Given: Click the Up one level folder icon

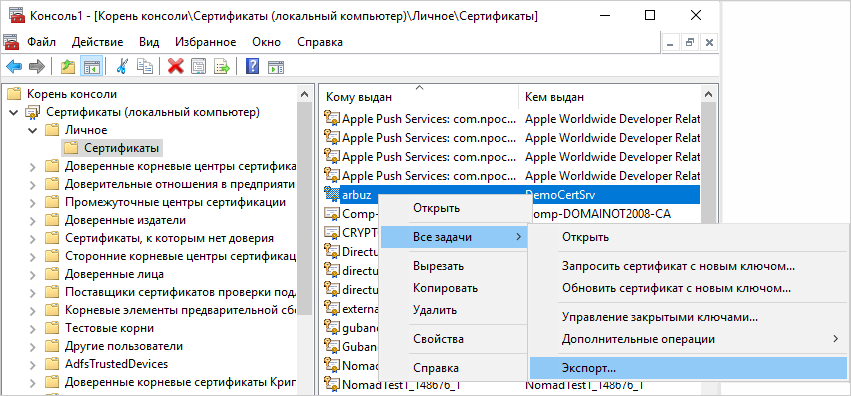Looking at the screenshot, I should (67, 67).
